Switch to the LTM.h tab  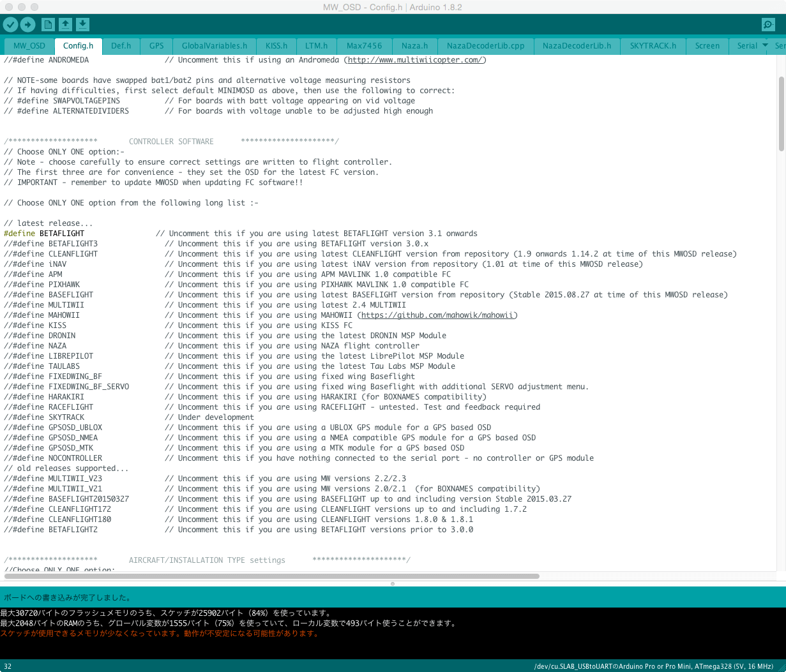317,46
